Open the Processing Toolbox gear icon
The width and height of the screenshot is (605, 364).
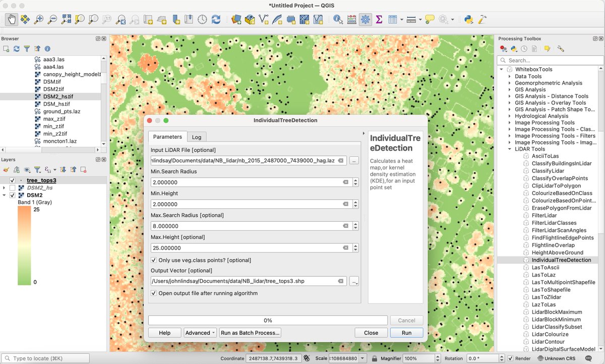(x=365, y=19)
